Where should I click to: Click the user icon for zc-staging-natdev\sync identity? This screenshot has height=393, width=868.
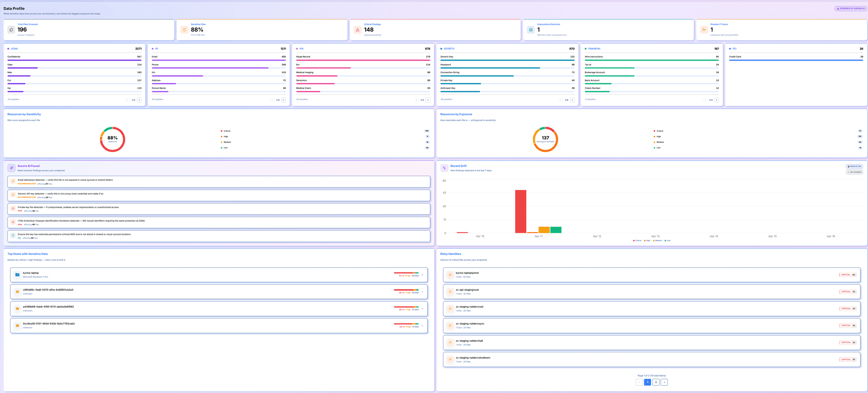click(450, 325)
